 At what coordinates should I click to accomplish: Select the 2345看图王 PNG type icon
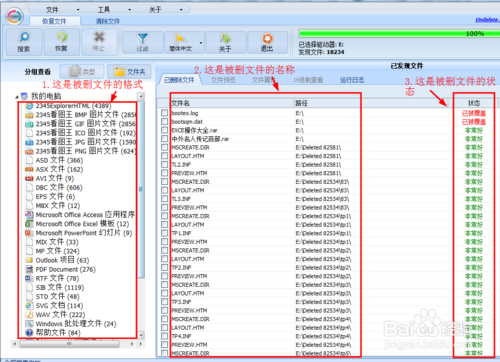tap(30, 151)
